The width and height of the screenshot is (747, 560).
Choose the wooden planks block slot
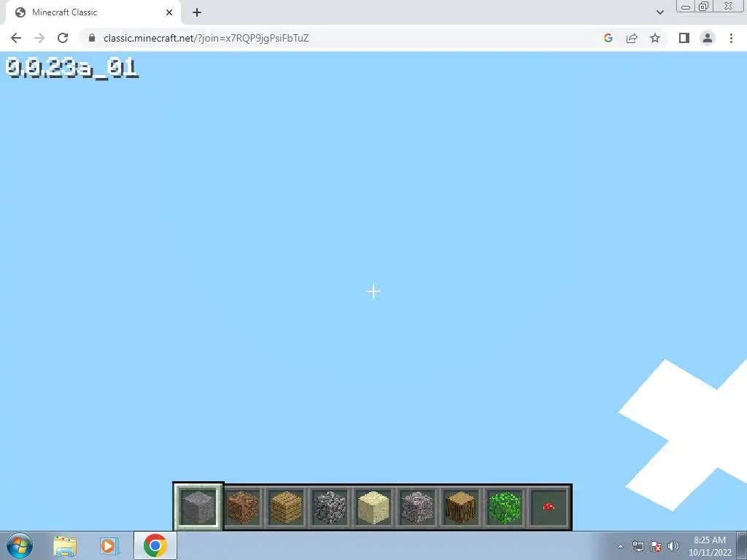[286, 507]
